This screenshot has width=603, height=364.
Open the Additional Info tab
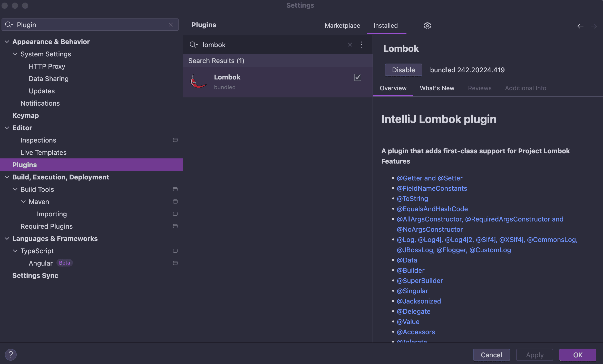[x=526, y=88]
